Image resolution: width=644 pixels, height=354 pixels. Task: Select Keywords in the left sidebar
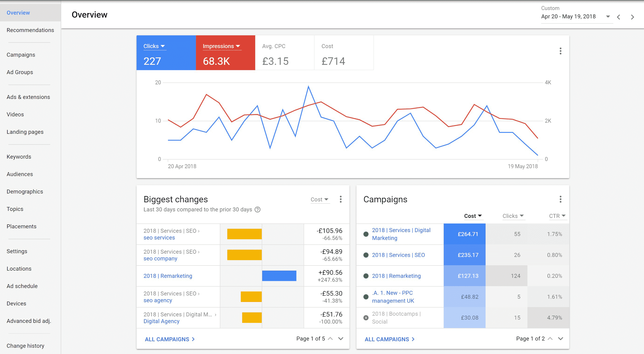18,156
